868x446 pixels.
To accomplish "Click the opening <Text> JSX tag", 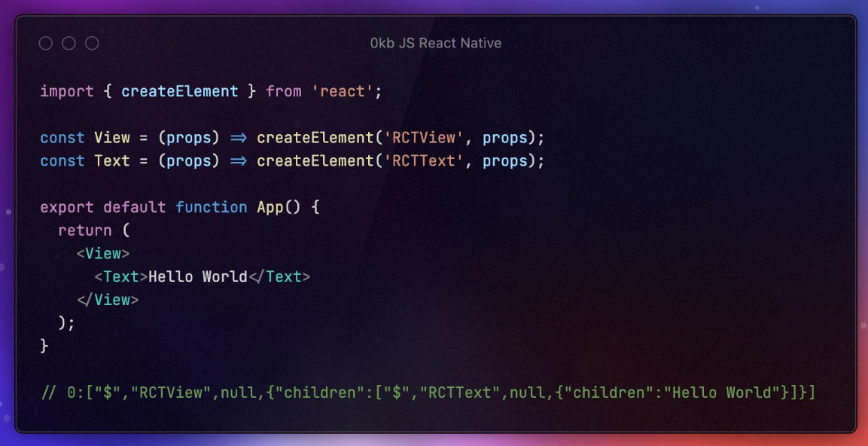I will [x=121, y=276].
